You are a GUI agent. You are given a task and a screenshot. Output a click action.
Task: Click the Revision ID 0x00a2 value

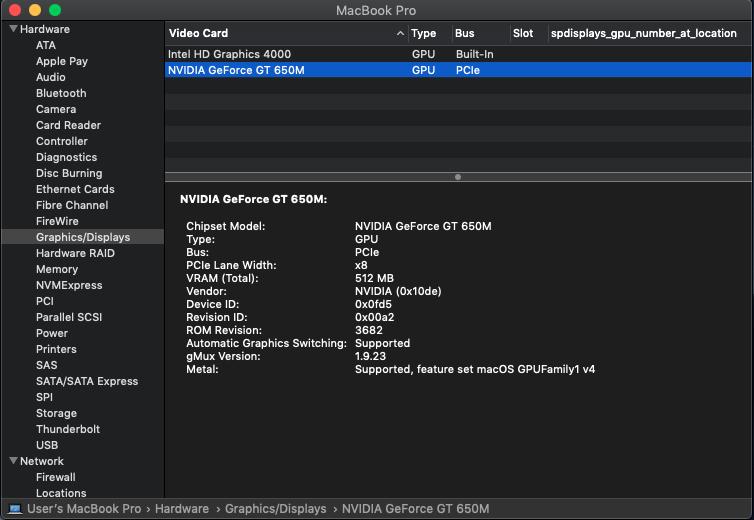tap(375, 317)
